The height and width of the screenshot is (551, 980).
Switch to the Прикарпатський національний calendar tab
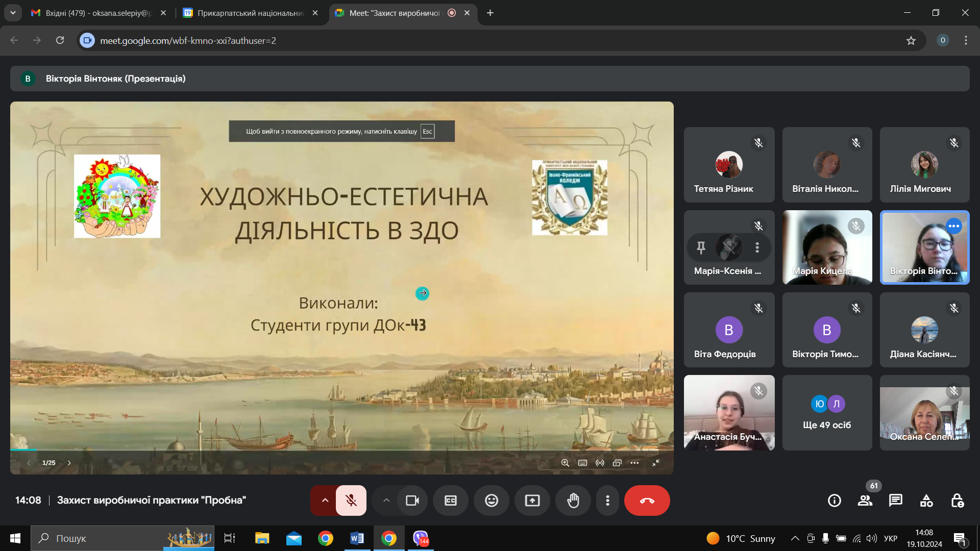click(250, 13)
